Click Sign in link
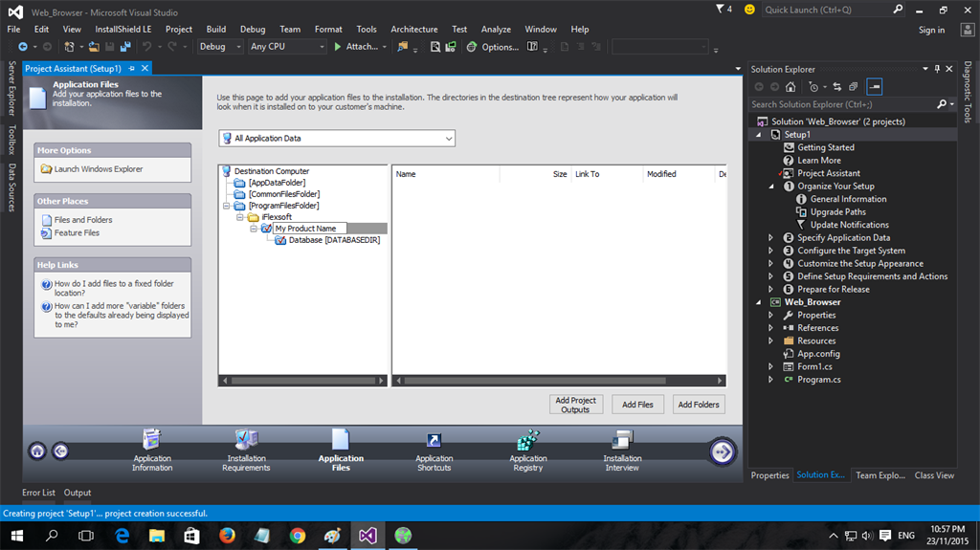This screenshot has height=550, width=980. tap(931, 30)
